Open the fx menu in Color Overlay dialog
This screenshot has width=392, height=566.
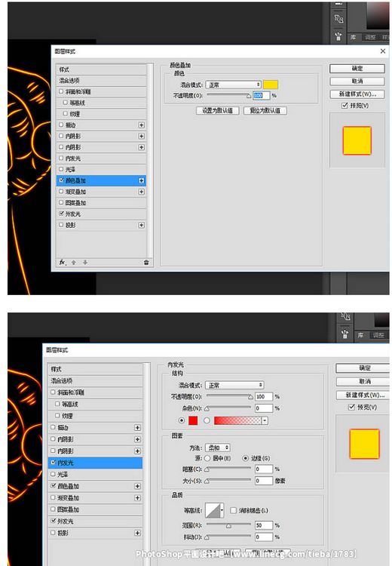pyautogui.click(x=63, y=263)
